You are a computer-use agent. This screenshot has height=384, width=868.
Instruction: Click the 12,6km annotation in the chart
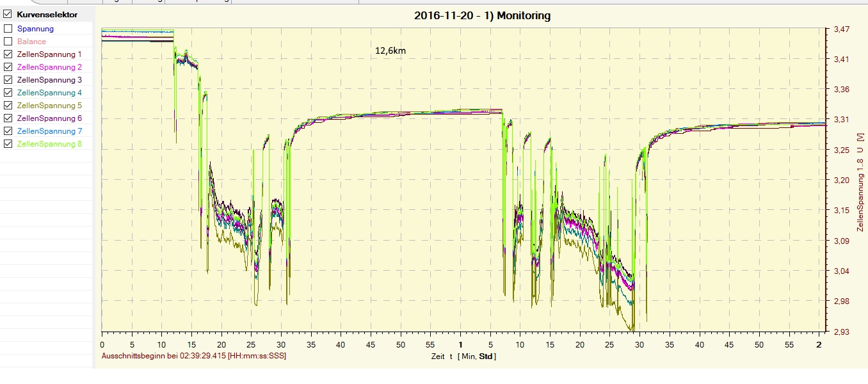coord(390,51)
